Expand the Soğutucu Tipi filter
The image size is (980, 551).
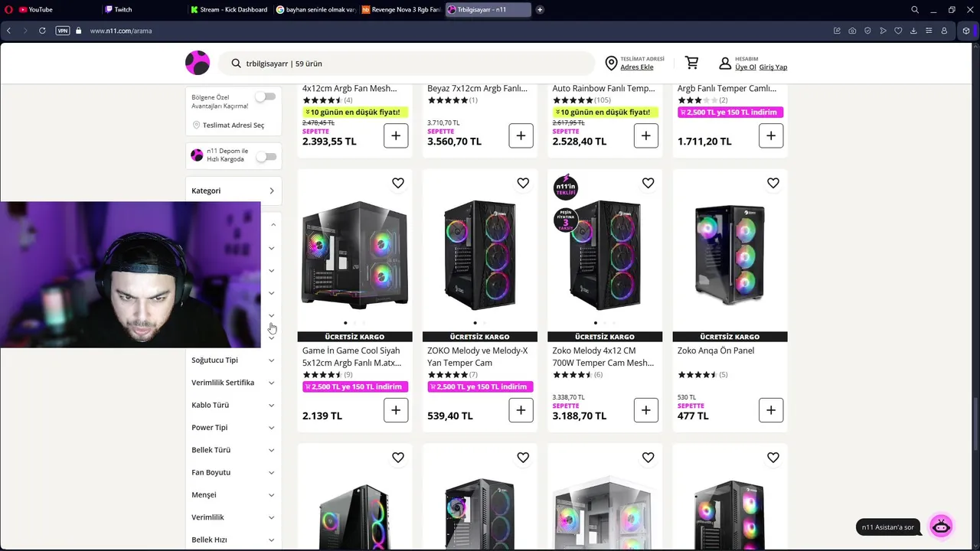tap(233, 360)
